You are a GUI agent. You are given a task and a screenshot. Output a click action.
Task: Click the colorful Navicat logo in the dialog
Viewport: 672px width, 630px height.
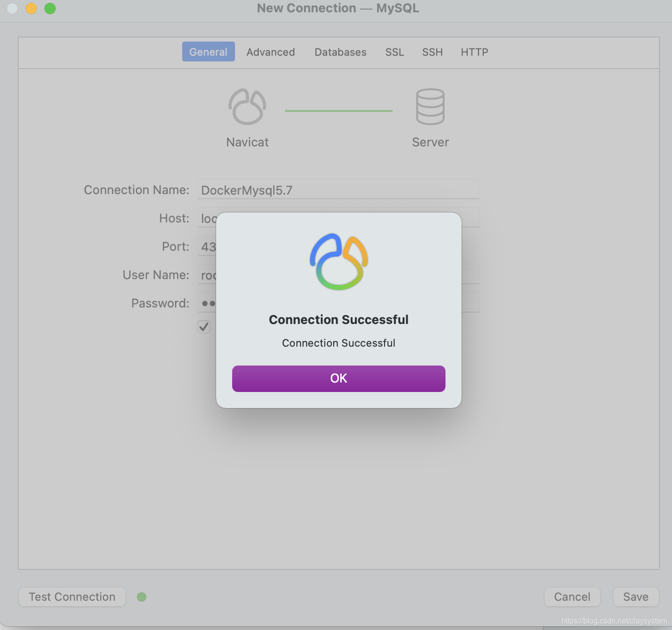(x=339, y=262)
